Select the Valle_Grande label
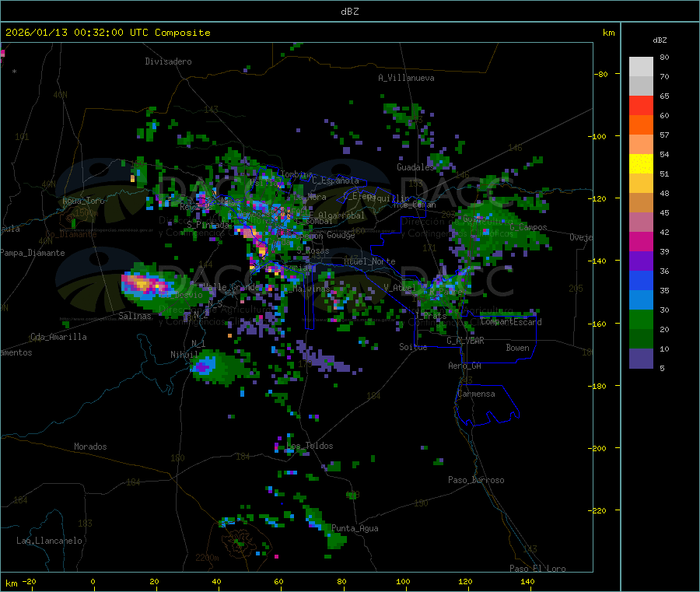Image resolution: width=700 pixels, height=592 pixels. coord(231,286)
